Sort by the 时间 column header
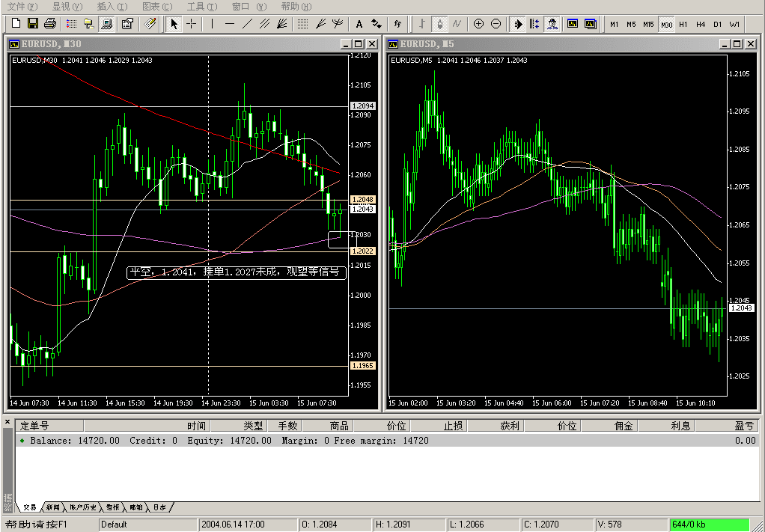The image size is (765, 532). coord(147,426)
